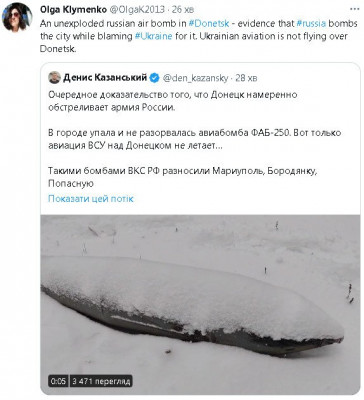Click the Денис Казанський display name

[105, 78]
